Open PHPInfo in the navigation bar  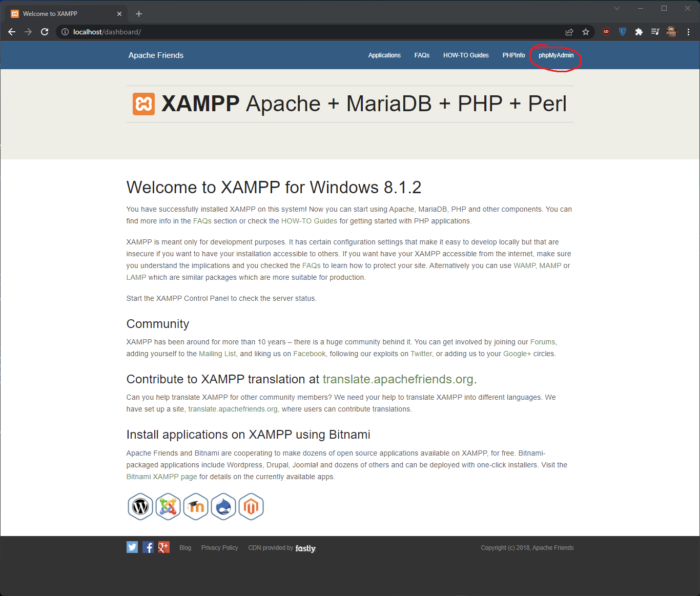pyautogui.click(x=513, y=55)
